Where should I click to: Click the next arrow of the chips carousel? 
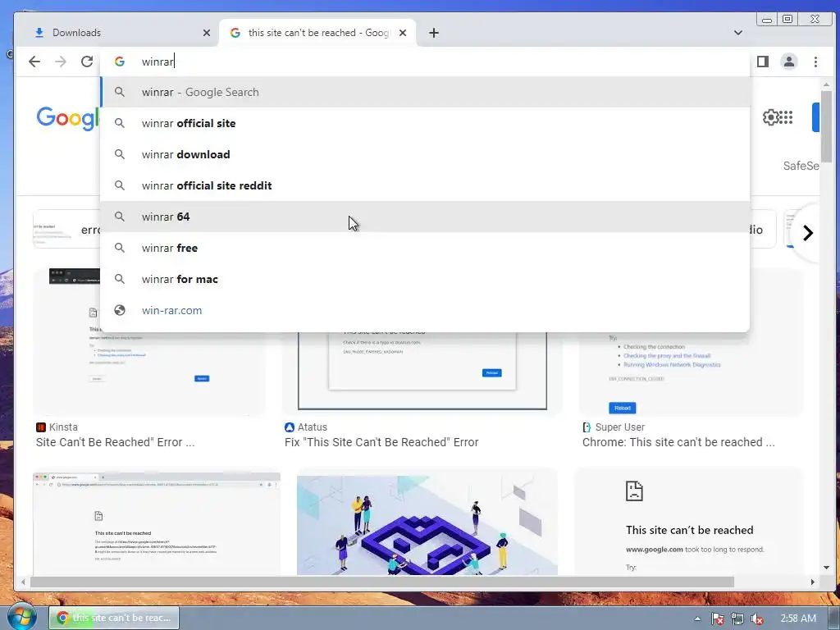808,232
